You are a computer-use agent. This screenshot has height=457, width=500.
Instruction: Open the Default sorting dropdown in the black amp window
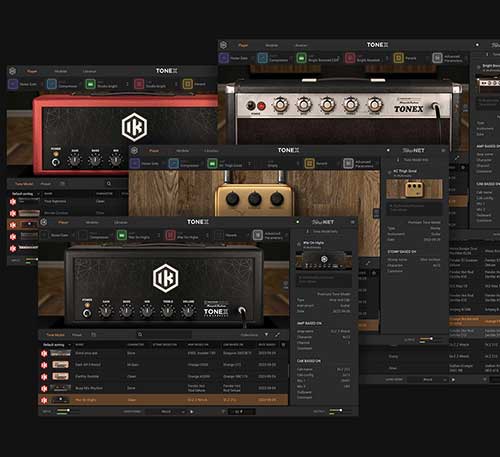pos(56,345)
